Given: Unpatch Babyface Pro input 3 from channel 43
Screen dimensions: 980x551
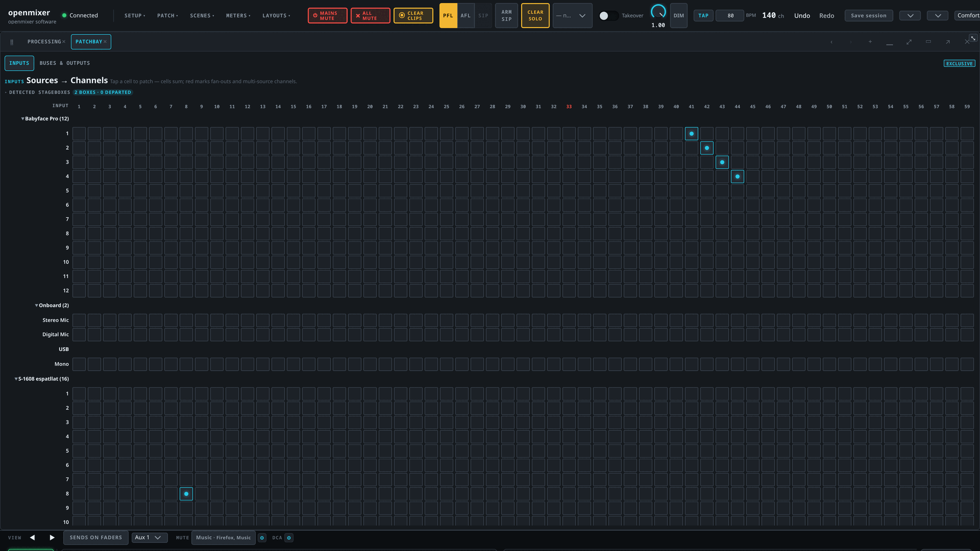Looking at the screenshot, I should 722,162.
